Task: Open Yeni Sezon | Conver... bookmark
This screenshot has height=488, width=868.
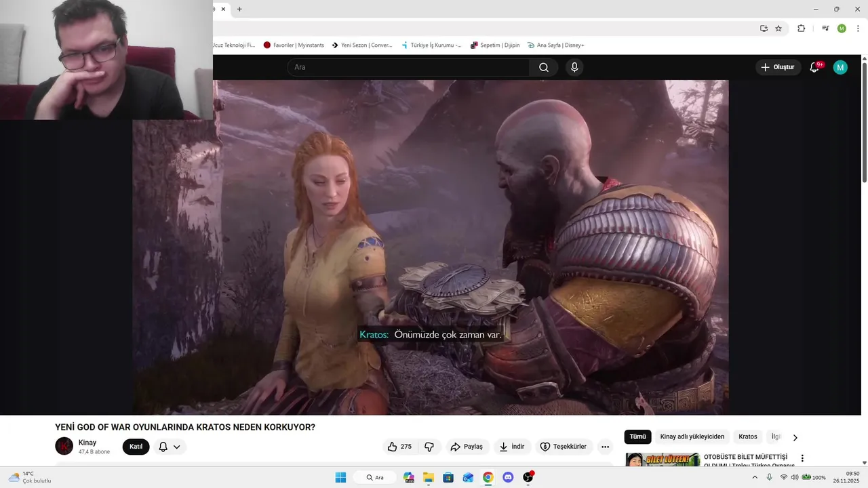Action: (x=362, y=45)
